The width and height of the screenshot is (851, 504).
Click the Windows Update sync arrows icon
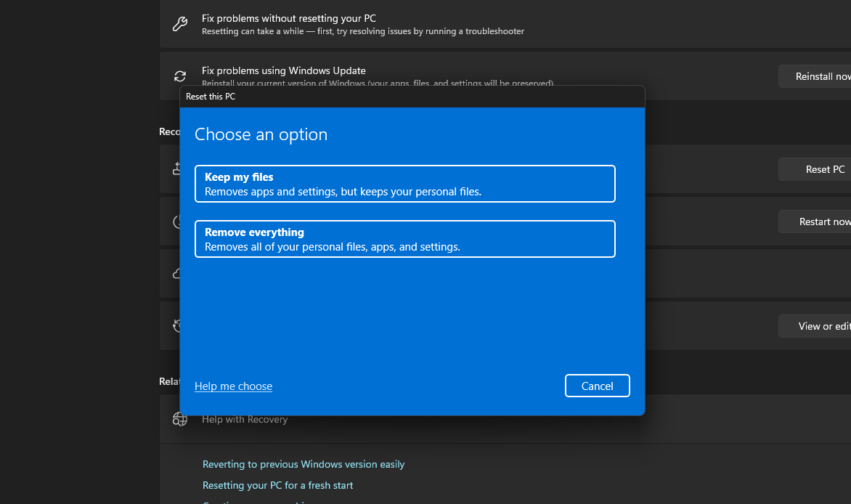click(179, 76)
